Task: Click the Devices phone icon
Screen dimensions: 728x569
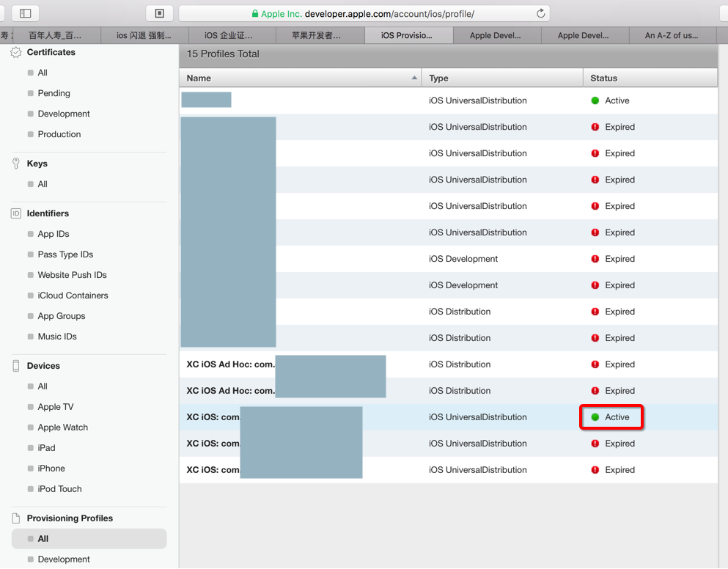Action: 16,366
